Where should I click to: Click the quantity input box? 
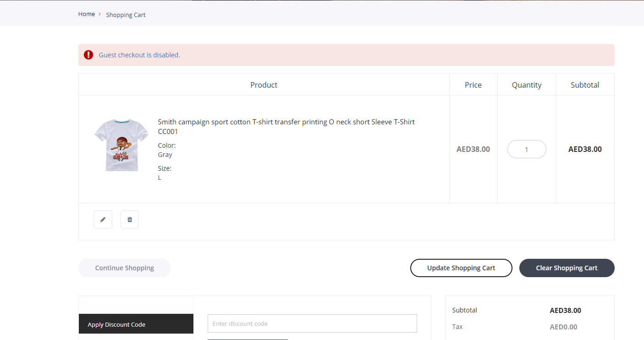(527, 149)
